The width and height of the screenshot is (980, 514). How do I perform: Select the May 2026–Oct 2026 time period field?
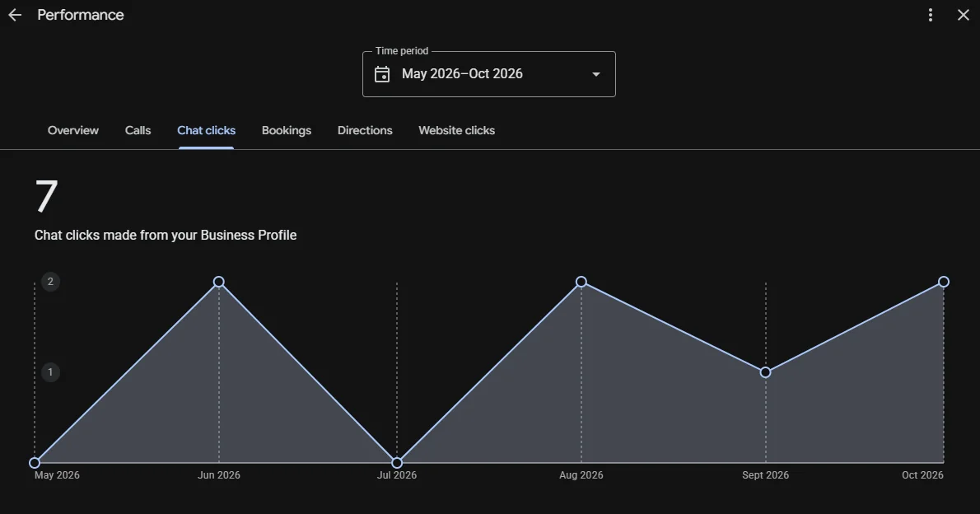point(488,74)
